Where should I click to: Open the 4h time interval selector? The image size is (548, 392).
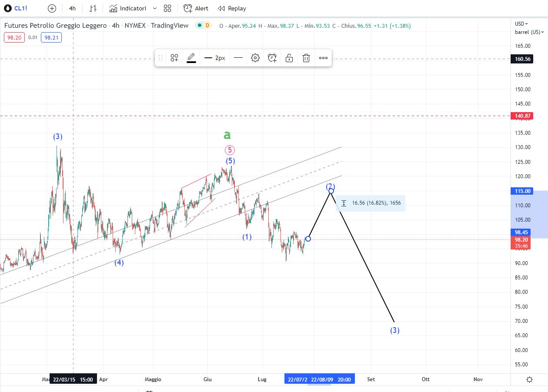(72, 8)
